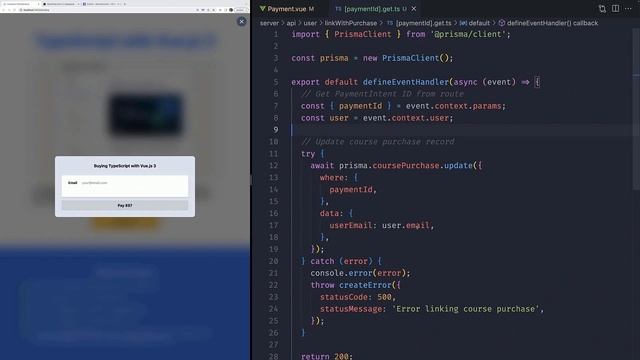
Task: Click 'console.error(error)' on line 21
Action: coord(358,273)
